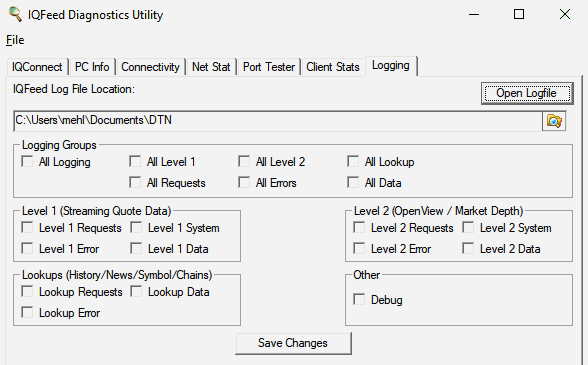Open the File menu

tap(15, 40)
